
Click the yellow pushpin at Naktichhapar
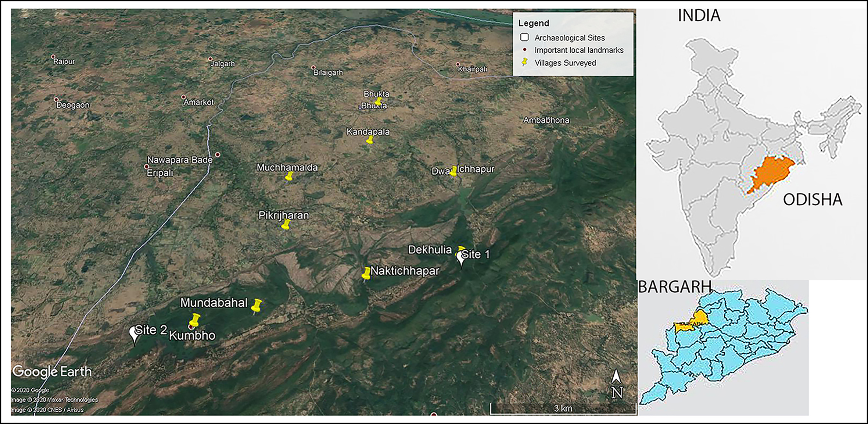366,273
